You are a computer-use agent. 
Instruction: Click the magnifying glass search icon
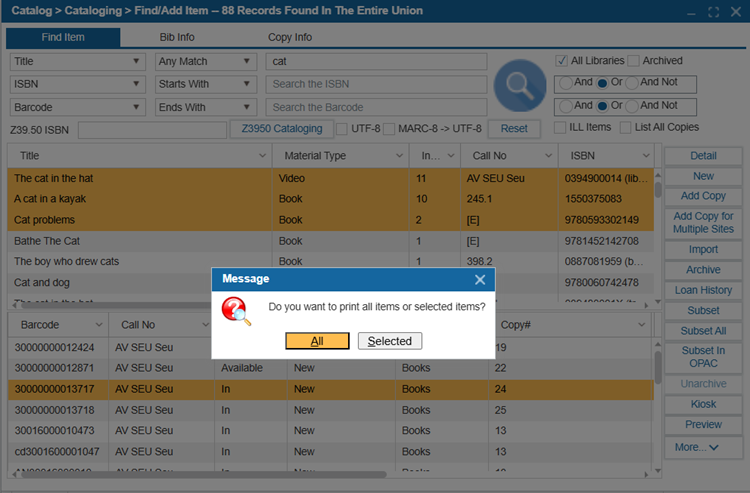pyautogui.click(x=520, y=86)
